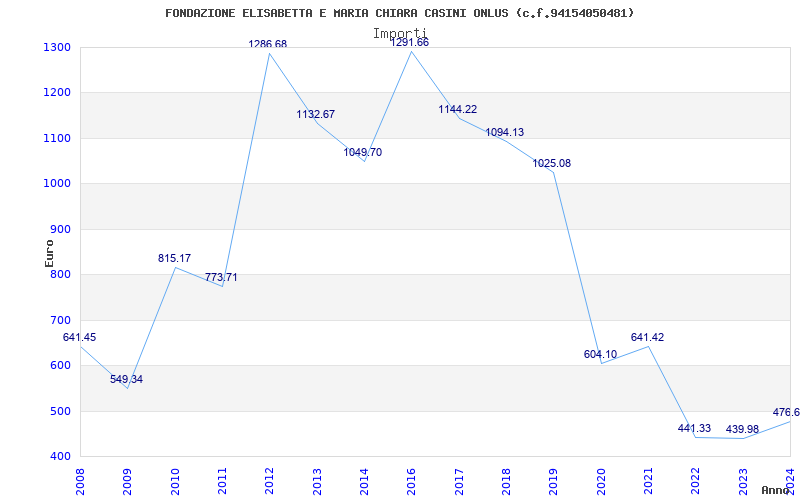
Task: Click the 'Euro' y-axis label
Action: coord(49,253)
